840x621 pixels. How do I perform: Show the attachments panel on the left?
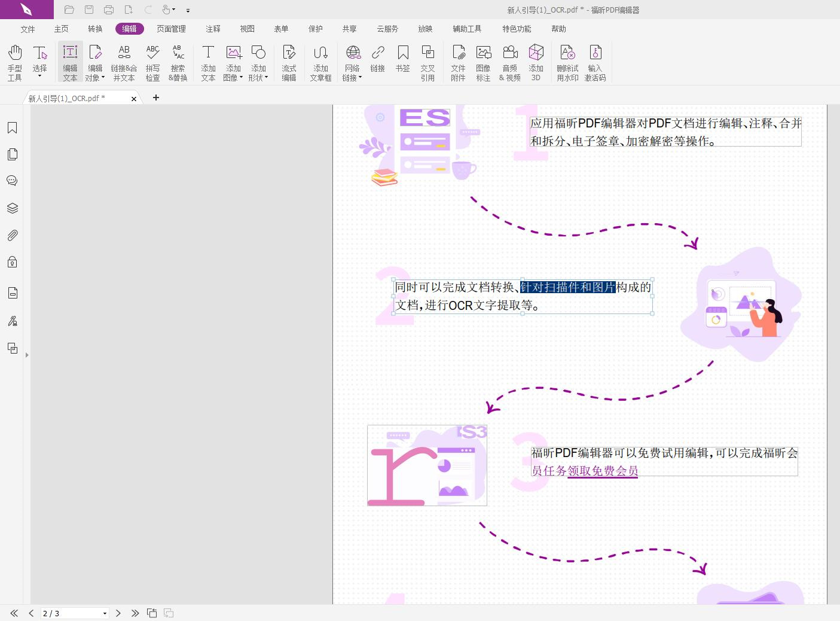click(x=13, y=235)
